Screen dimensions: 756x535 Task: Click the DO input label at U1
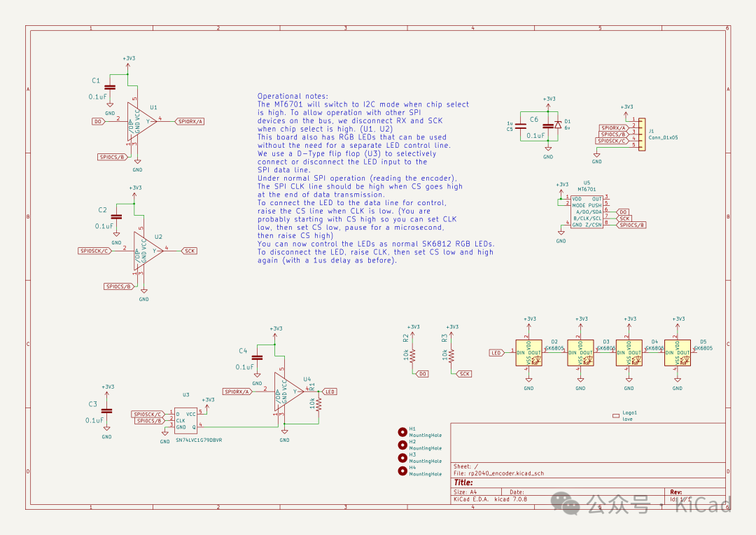[x=99, y=121]
